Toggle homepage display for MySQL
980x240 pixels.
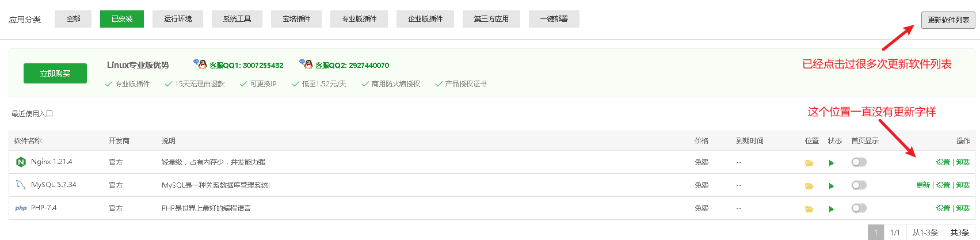click(859, 185)
